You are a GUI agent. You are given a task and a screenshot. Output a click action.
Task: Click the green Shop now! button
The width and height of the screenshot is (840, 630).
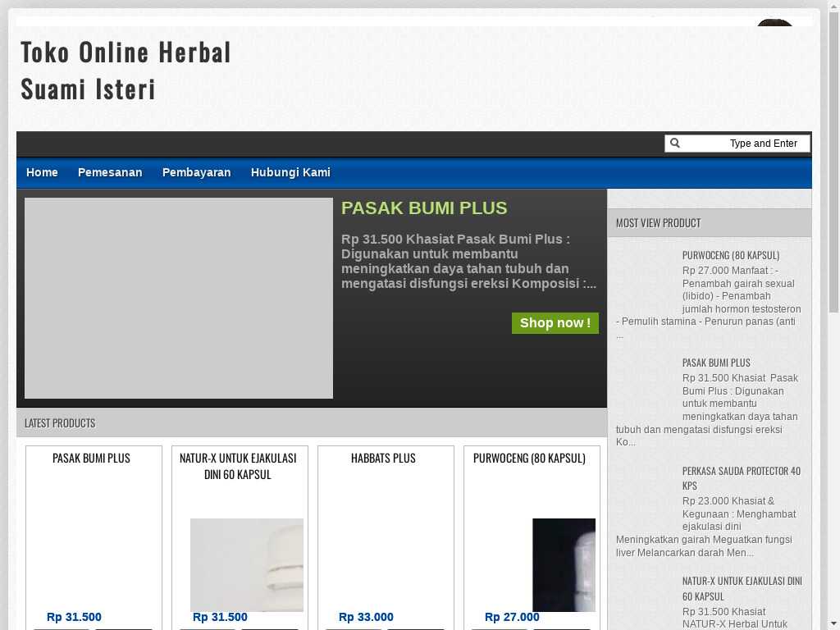click(x=555, y=323)
